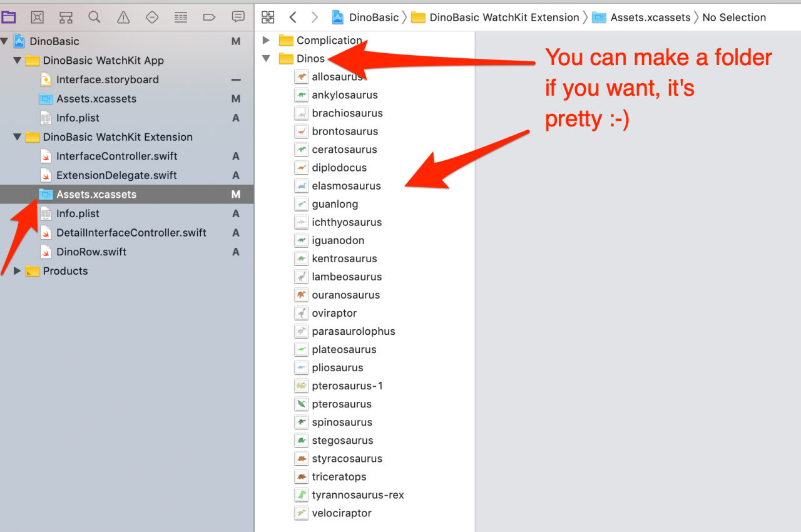Open the Report navigator speech bubble icon
Viewport: 801px width, 532px height.
point(238,17)
